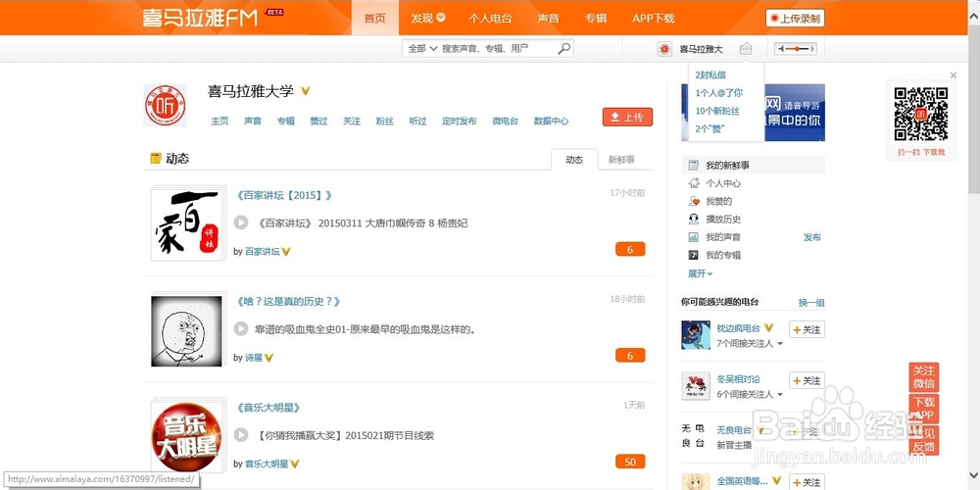Click the 我赞的 heart icon
The height and width of the screenshot is (490, 980).
(x=693, y=201)
